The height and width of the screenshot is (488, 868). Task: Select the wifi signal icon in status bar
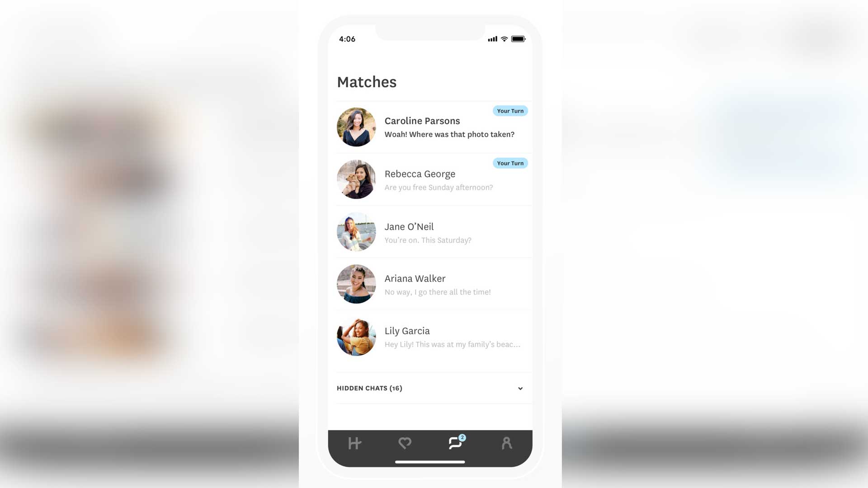point(505,39)
